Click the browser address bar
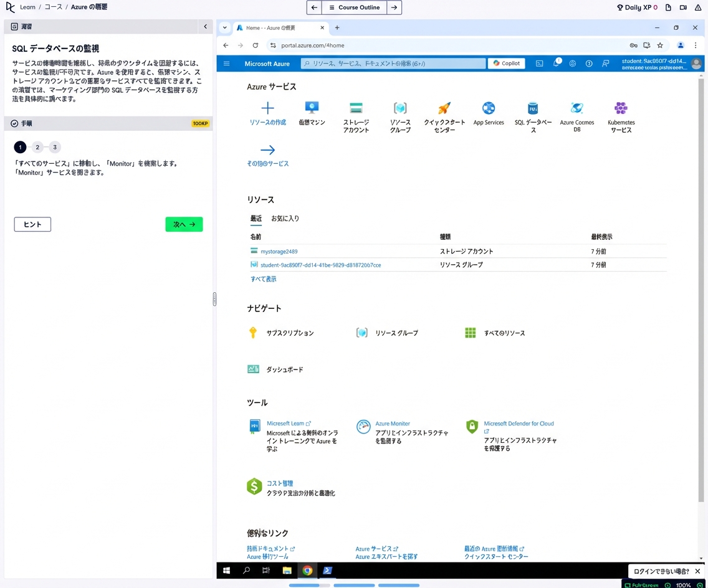Screen dimensions: 708x588 447,45
